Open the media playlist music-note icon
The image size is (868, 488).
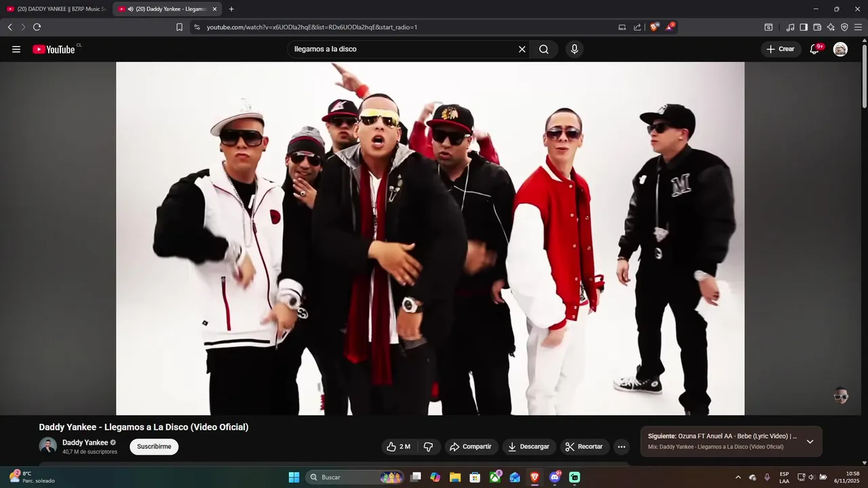(790, 27)
